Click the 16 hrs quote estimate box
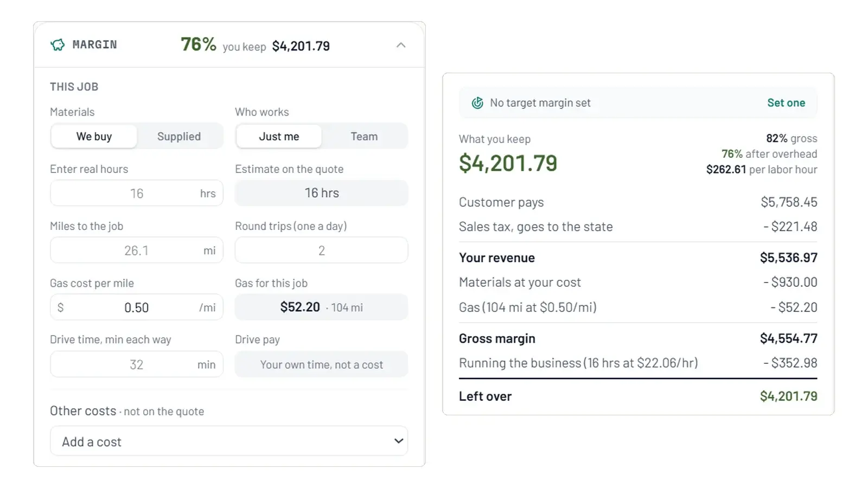Viewport: 868px width, 488px height. tap(321, 193)
